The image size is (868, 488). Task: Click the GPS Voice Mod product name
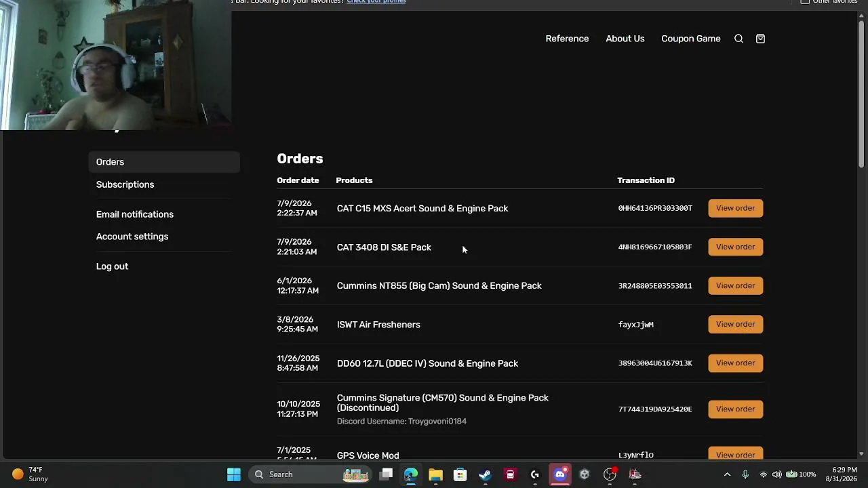pos(368,455)
